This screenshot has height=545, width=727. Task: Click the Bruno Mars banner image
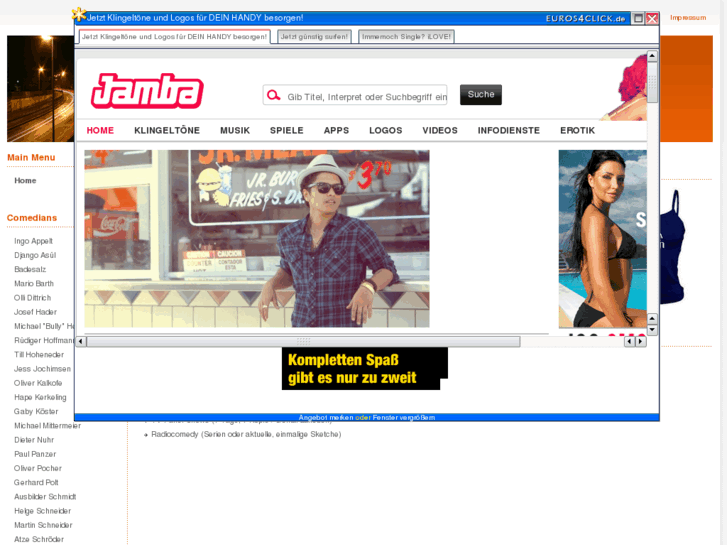click(x=257, y=238)
